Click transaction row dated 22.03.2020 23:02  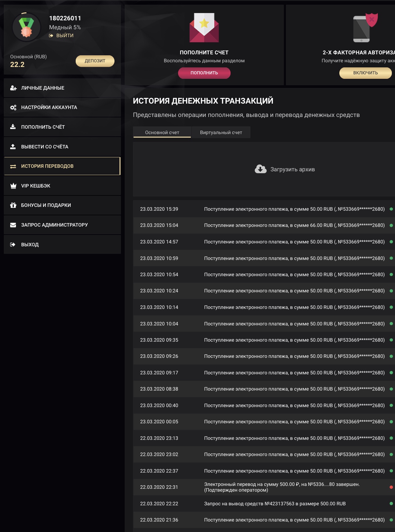(264, 454)
